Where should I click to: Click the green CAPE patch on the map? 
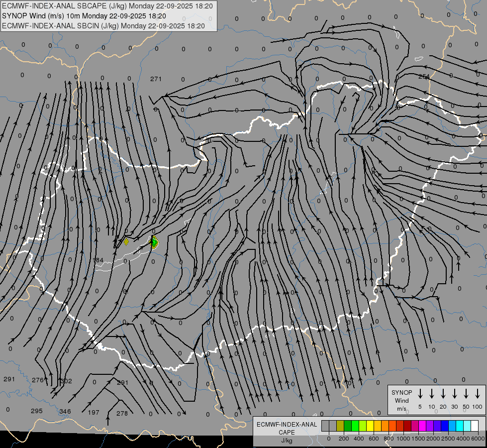coord(155,242)
